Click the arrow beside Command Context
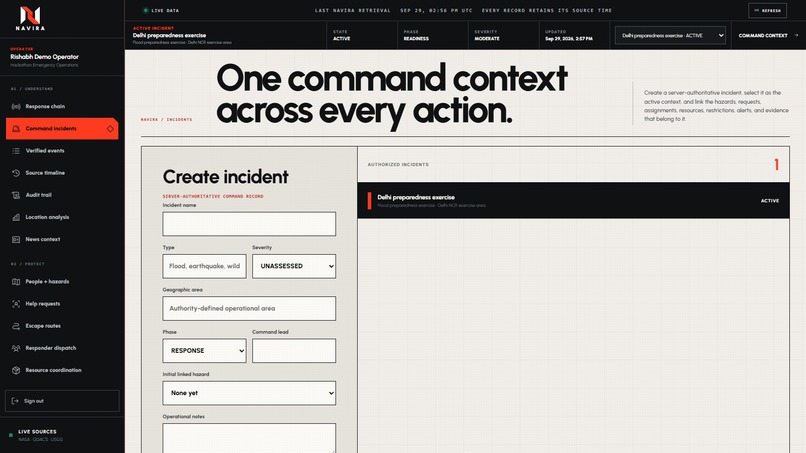 (x=796, y=35)
